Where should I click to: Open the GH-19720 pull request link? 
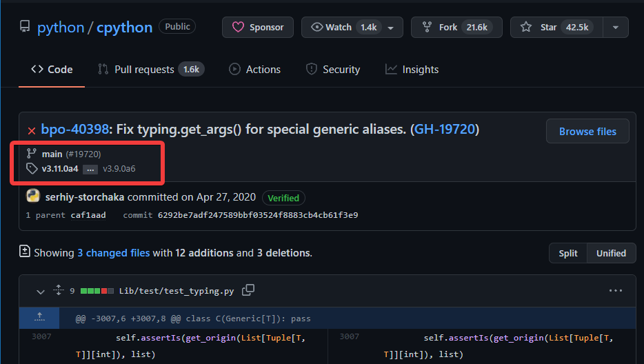(x=445, y=130)
